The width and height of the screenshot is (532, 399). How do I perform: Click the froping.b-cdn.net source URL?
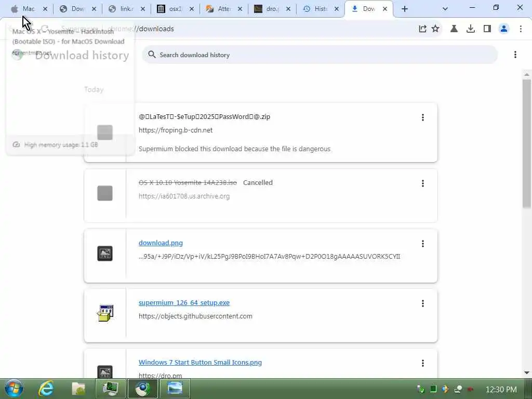tap(176, 130)
